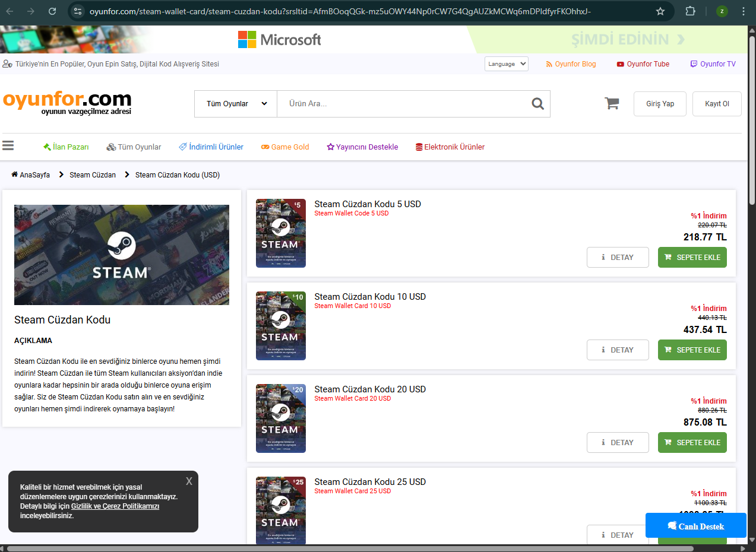Open Chrome three-dot menu
The height and width of the screenshot is (552, 756).
click(x=744, y=11)
